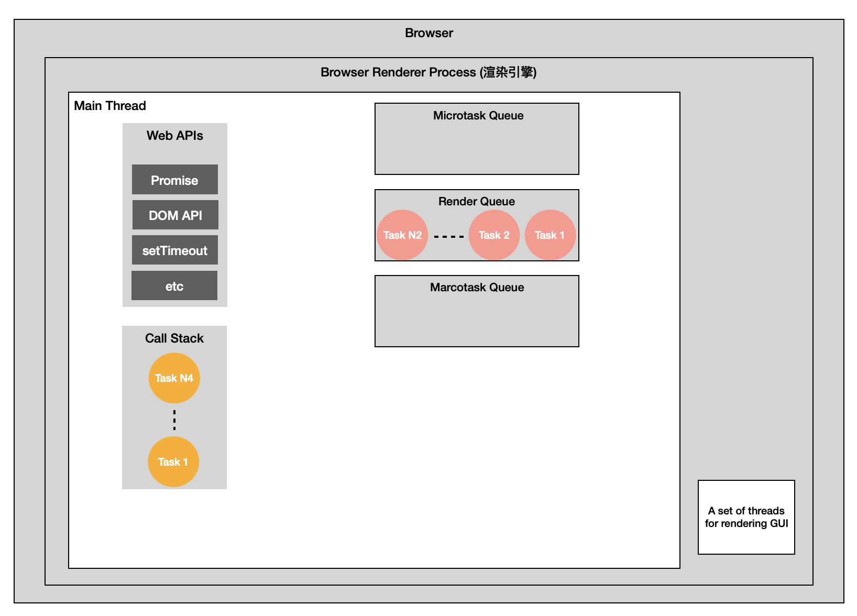Click the setTimeout box

[x=174, y=250]
